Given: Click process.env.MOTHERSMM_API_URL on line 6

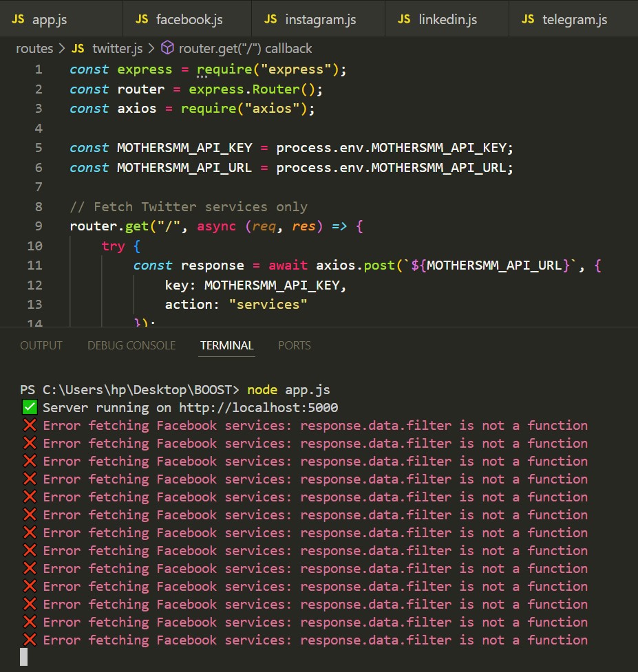Looking at the screenshot, I should tap(391, 168).
